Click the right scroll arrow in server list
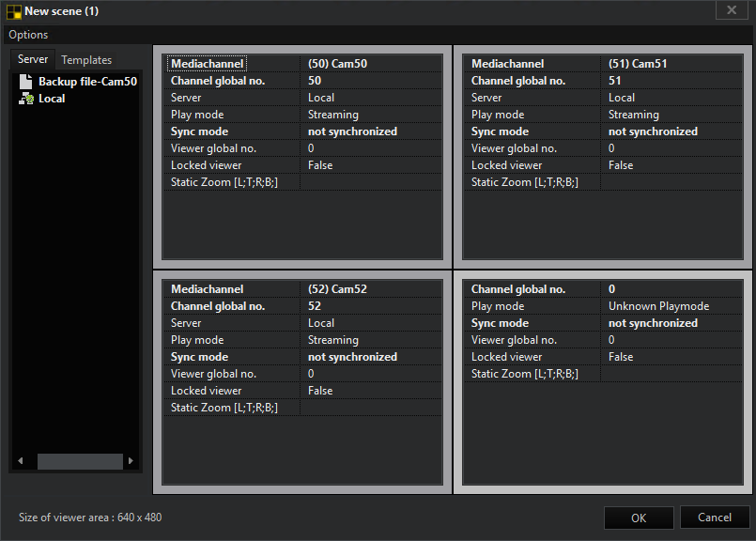756x541 pixels. 131,461
